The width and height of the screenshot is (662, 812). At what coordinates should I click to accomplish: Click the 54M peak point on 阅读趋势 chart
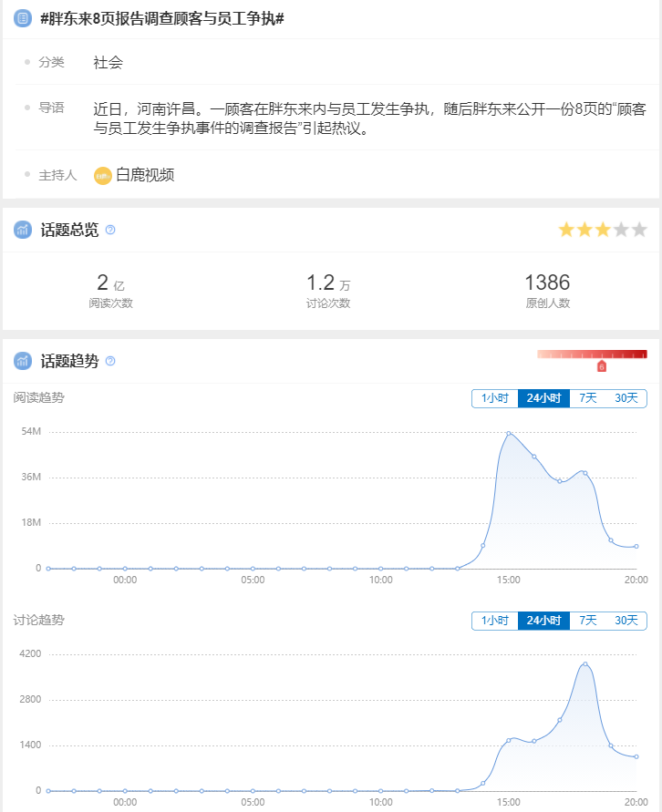(x=508, y=433)
